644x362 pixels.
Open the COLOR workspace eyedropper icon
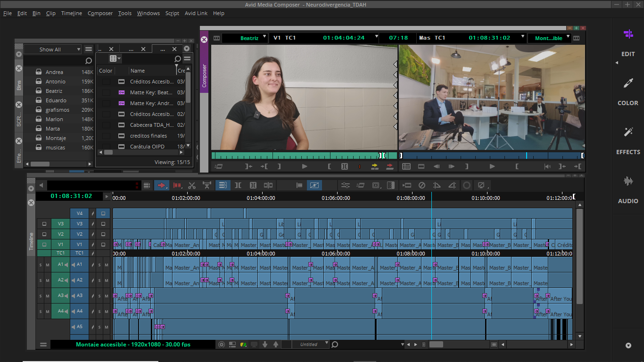628,83
